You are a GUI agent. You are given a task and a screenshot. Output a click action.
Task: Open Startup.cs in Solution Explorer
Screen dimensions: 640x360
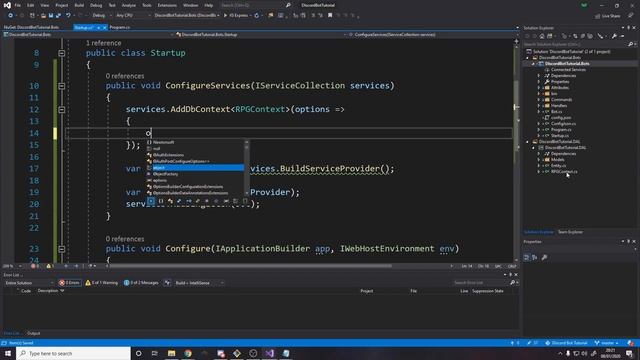coord(560,136)
